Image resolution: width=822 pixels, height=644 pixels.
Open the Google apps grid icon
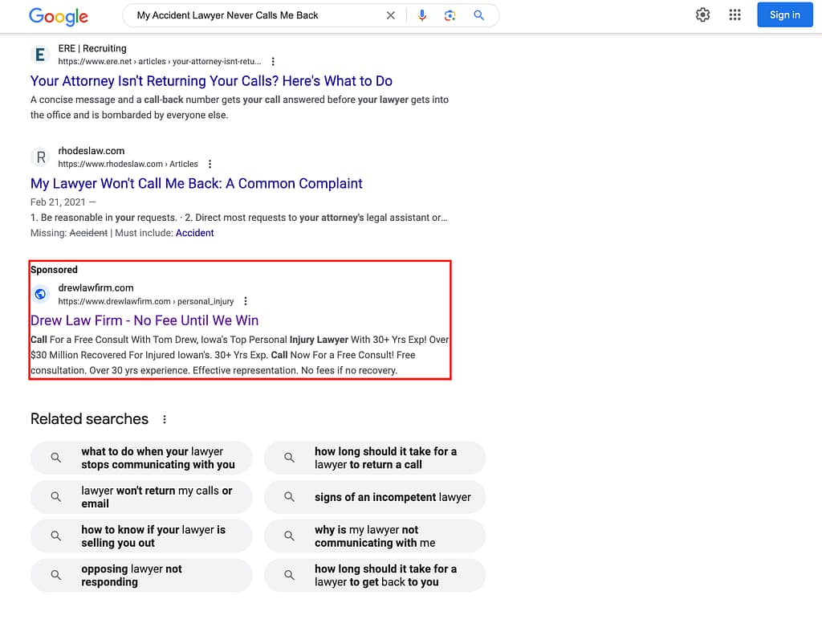click(735, 14)
